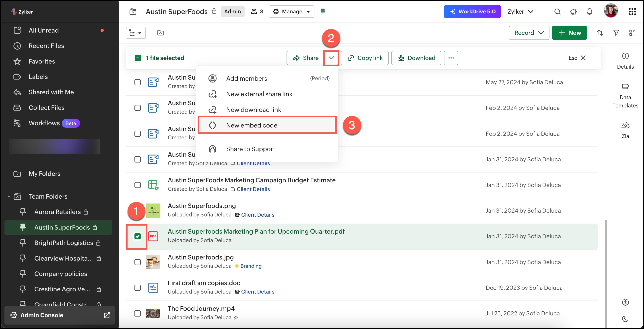The height and width of the screenshot is (329, 644).
Task: Check the first Feb 2, 2024 file checkbox
Action: tap(138, 108)
